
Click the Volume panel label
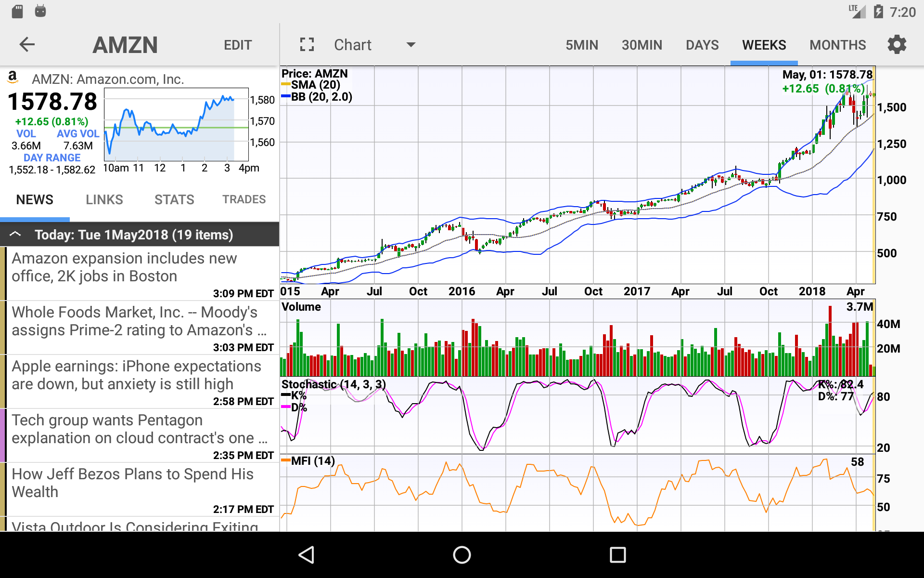coord(301,307)
